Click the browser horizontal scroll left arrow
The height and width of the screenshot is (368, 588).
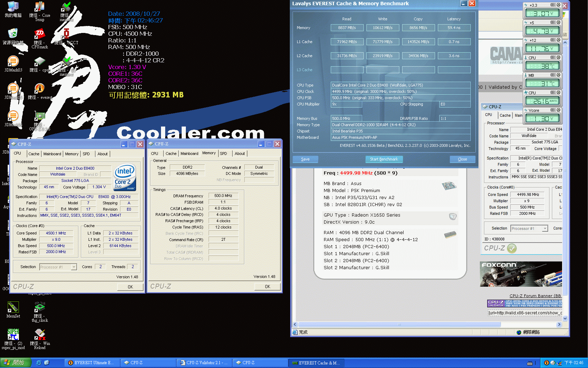tap(295, 325)
